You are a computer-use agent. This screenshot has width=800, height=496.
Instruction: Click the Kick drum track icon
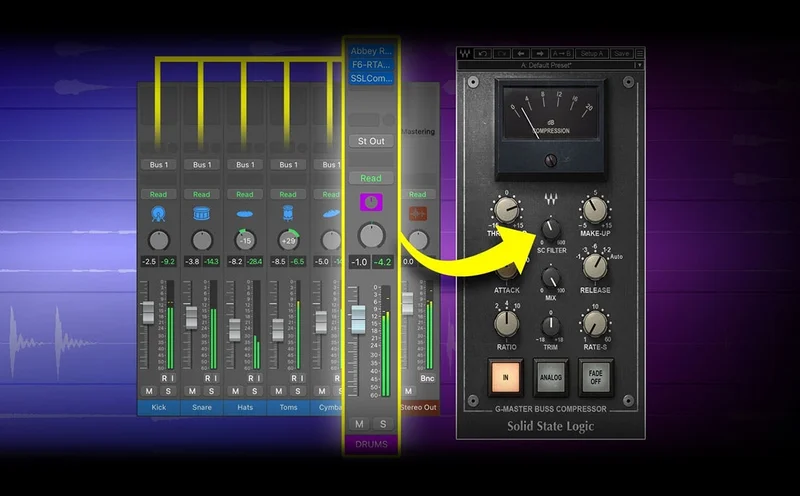click(x=158, y=213)
